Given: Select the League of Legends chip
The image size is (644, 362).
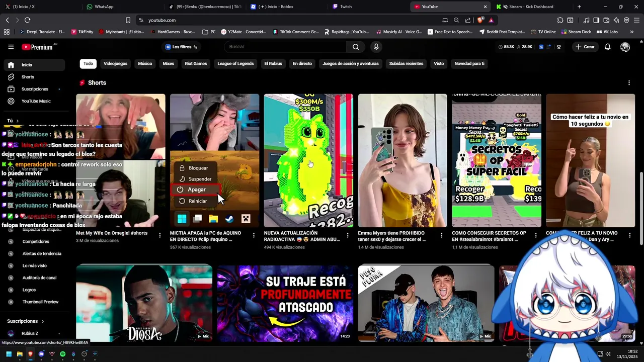Looking at the screenshot, I should point(235,64).
